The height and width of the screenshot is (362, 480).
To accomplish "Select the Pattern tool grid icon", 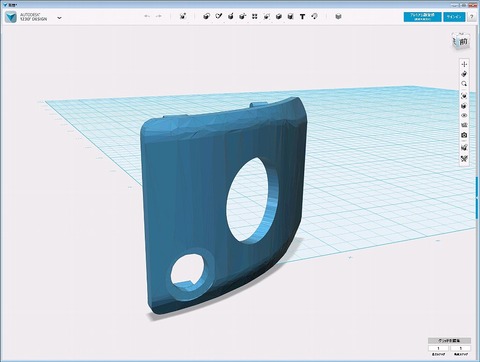I will (255, 16).
